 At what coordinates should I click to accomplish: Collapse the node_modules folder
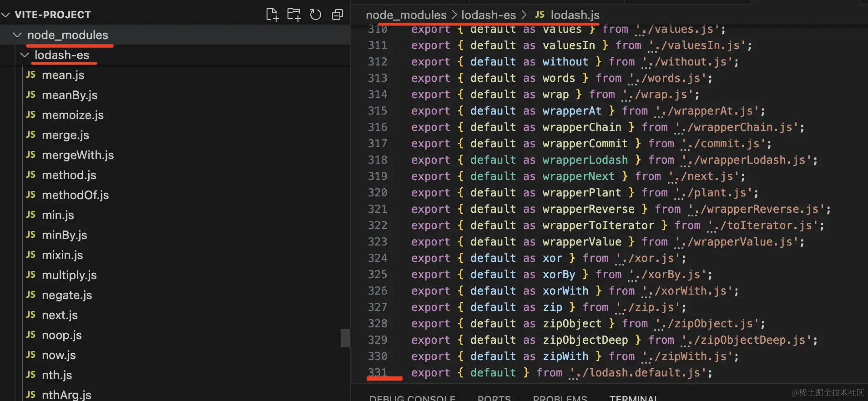(x=17, y=35)
